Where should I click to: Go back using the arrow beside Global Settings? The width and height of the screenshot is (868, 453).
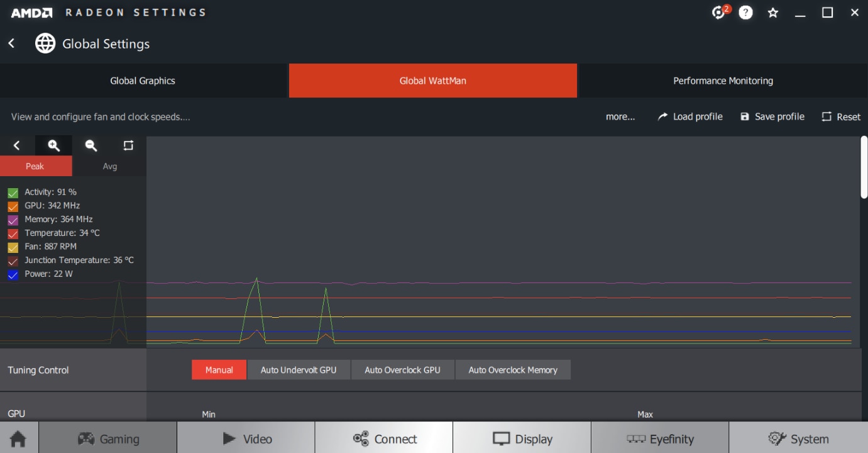(11, 43)
